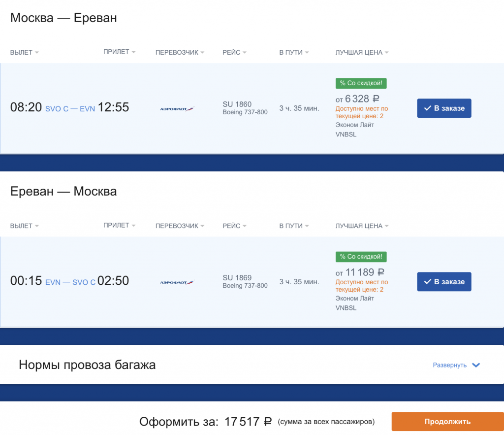504x435 pixels.
Task: Toggle 'В заказе' for flight SU 1860
Action: [444, 108]
